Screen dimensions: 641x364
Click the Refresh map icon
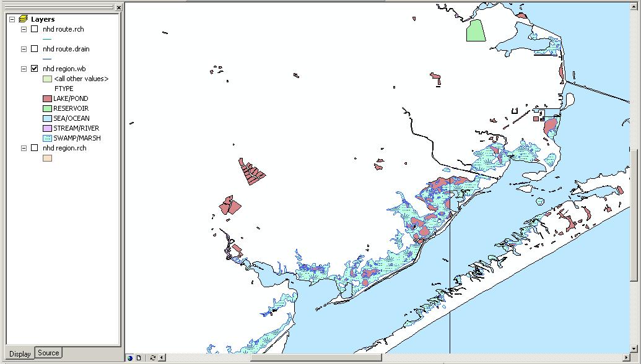pos(153,358)
